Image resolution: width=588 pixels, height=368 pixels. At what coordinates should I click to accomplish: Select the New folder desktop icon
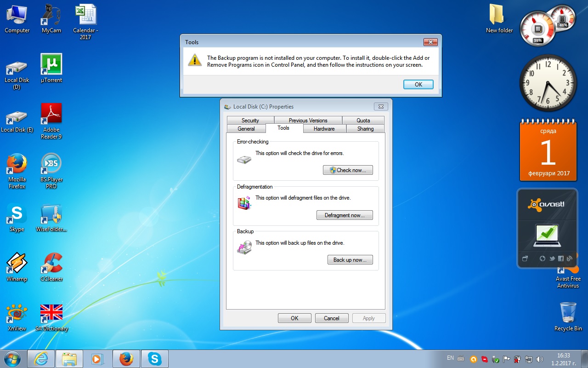click(x=499, y=18)
